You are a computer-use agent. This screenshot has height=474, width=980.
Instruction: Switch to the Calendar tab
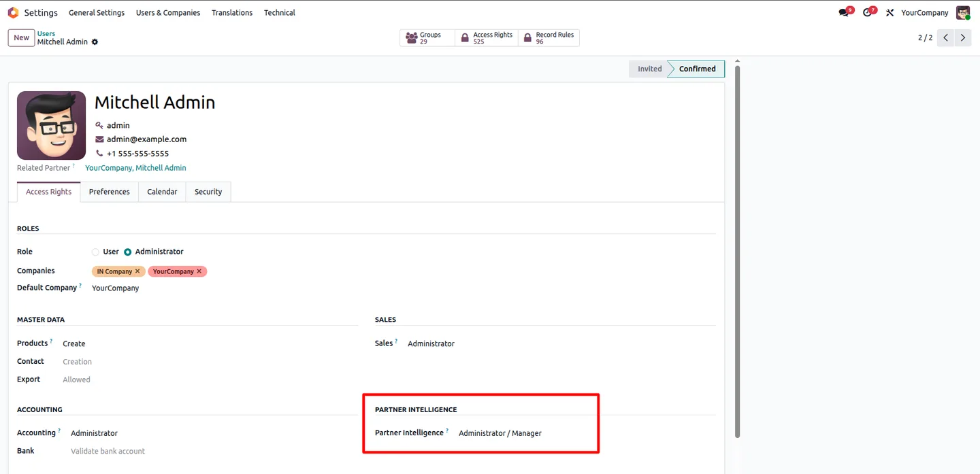tap(162, 192)
